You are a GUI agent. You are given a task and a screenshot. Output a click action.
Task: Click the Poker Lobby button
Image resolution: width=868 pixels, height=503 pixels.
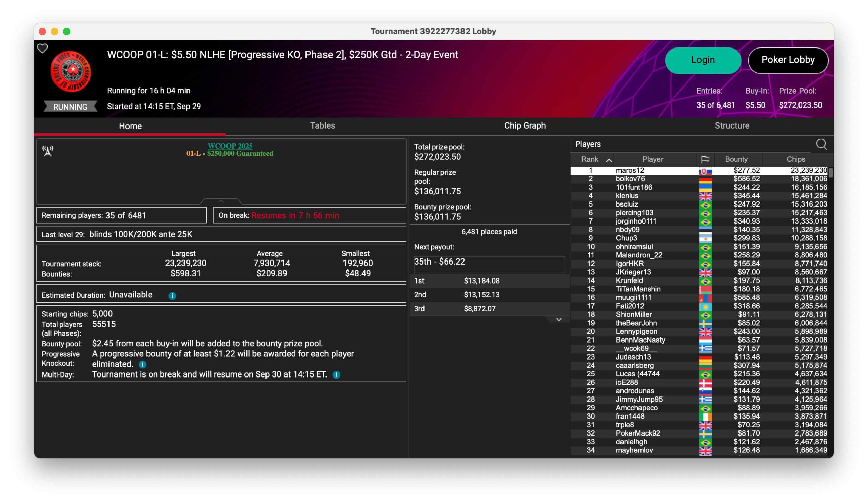tap(788, 60)
